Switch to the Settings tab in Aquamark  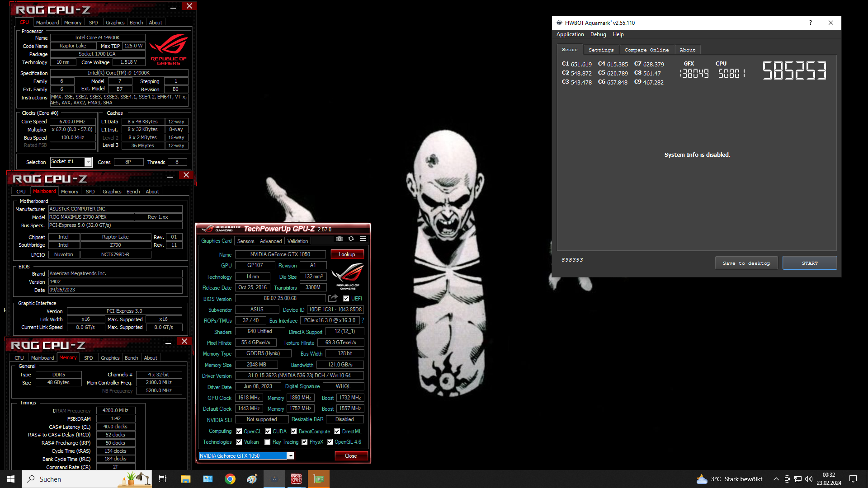(601, 50)
